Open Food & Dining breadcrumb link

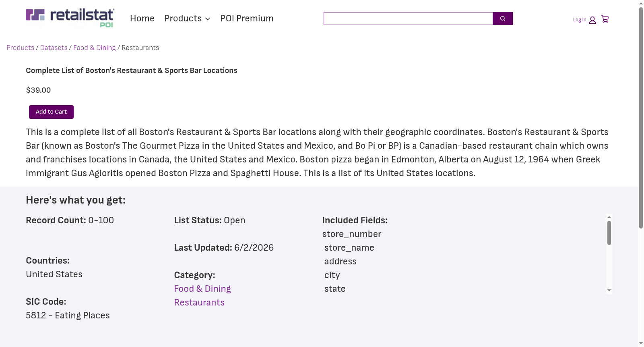[x=95, y=48]
